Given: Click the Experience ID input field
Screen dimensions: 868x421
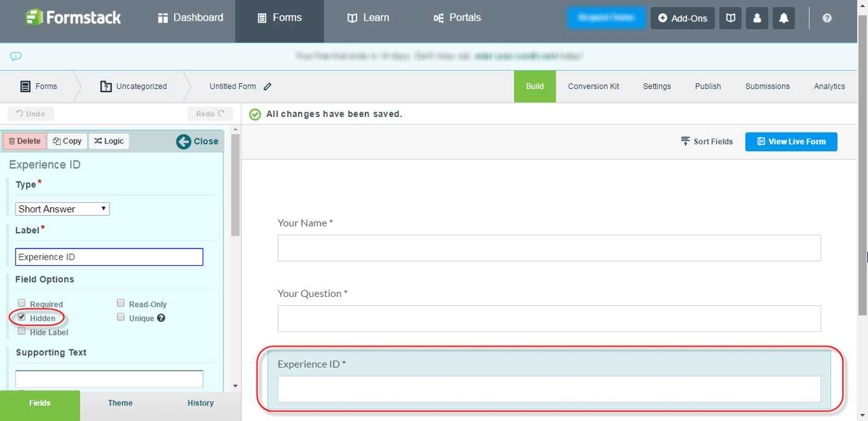Looking at the screenshot, I should point(549,389).
